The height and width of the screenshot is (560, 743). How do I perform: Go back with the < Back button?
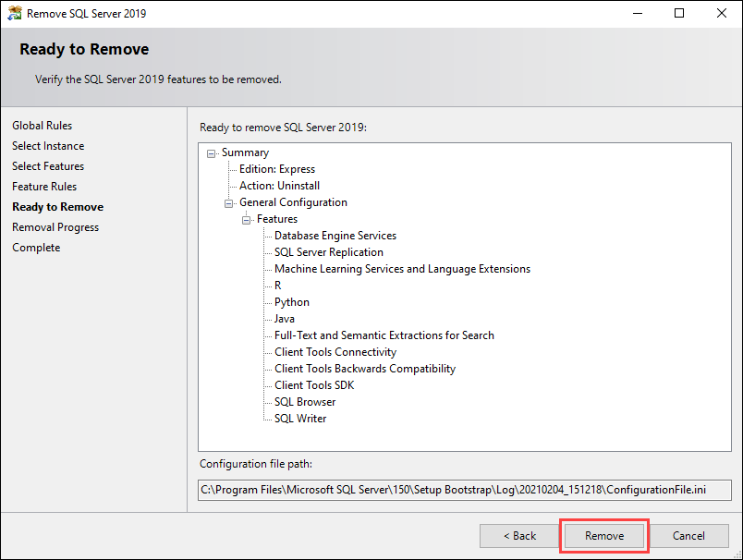pos(519,536)
